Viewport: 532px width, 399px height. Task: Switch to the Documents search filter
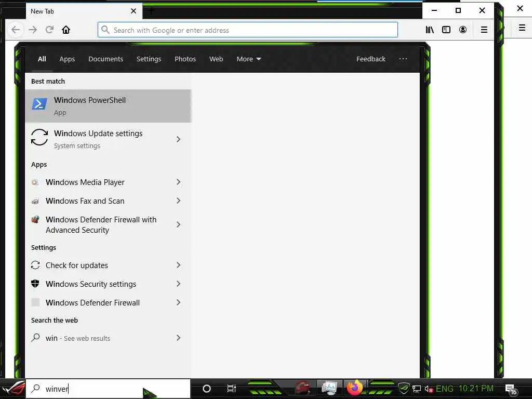[x=105, y=59]
